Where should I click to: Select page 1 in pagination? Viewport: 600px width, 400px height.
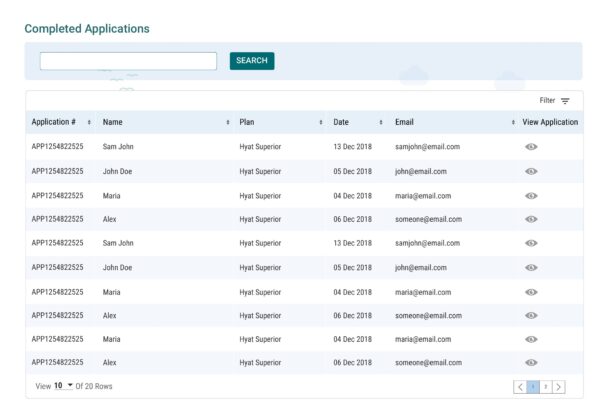[533, 387]
